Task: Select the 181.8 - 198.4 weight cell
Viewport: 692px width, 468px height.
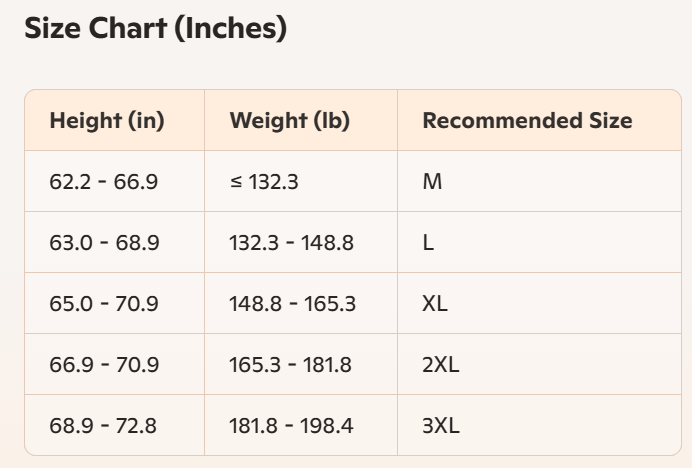Action: pyautogui.click(x=291, y=426)
